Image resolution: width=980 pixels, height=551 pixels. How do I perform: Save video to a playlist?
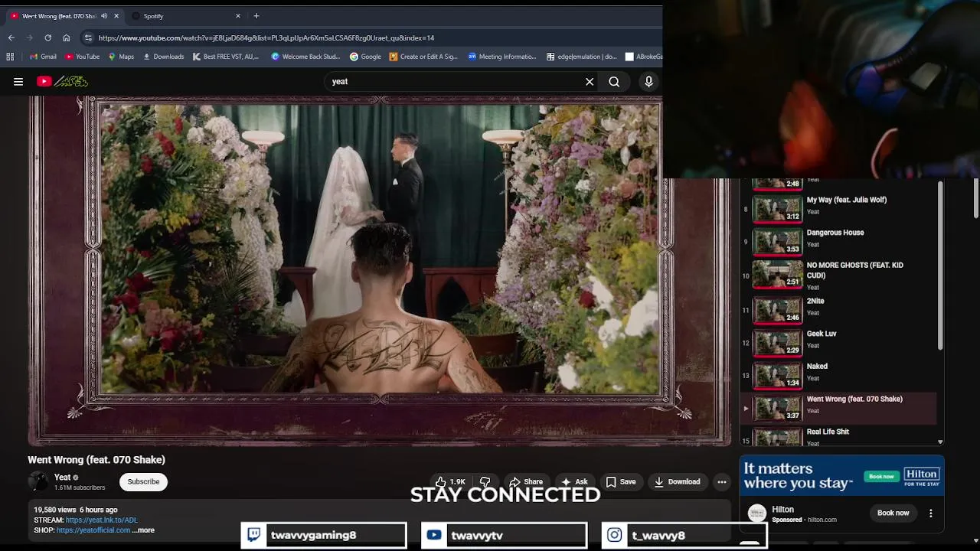click(621, 481)
